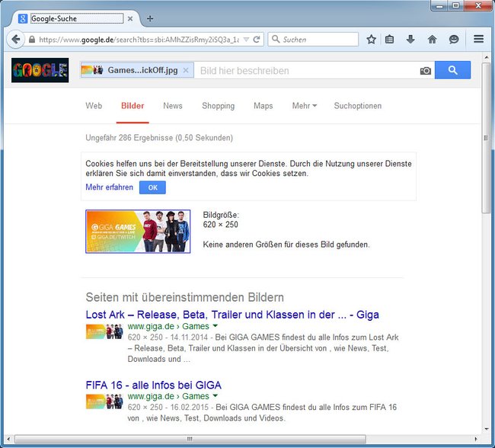The height and width of the screenshot is (448, 495).
Task: Click the 'Mehr erfahren' cookie link
Action: pyautogui.click(x=109, y=187)
